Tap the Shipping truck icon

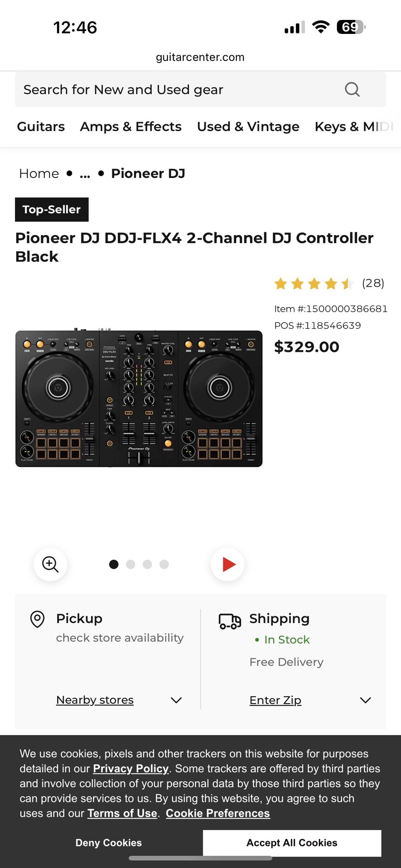pyautogui.click(x=230, y=621)
